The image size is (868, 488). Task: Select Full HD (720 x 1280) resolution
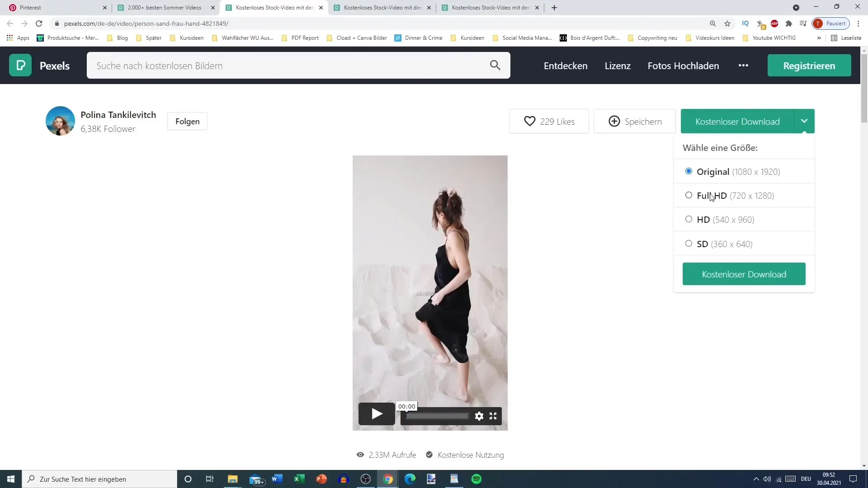pos(689,196)
